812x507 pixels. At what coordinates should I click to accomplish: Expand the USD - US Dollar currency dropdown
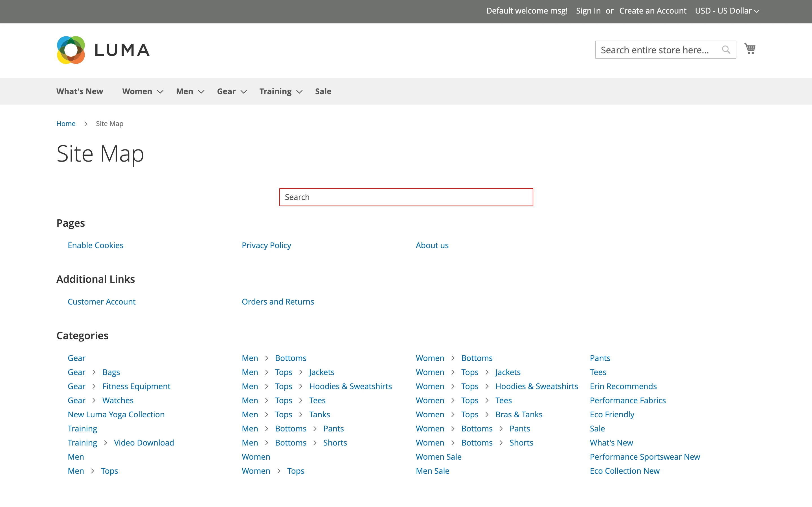point(727,11)
